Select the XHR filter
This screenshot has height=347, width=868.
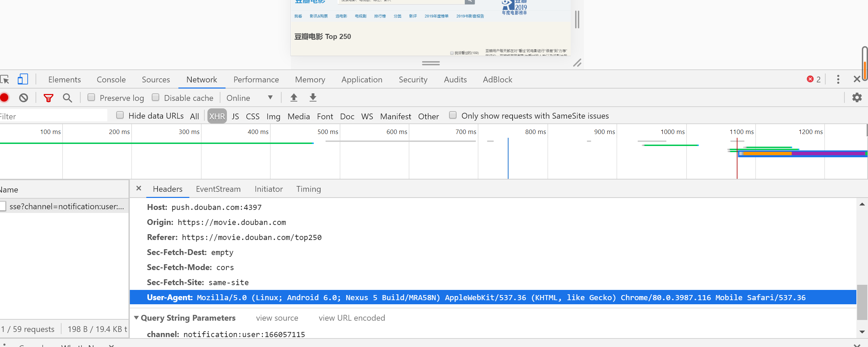(217, 116)
